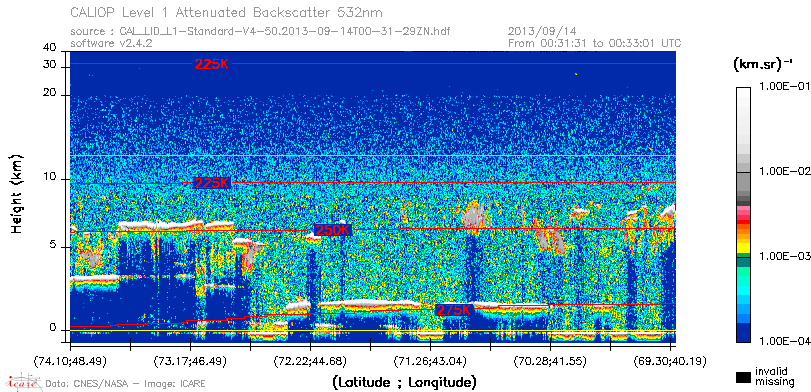Click the 'Data: CNES/NASA - Image: ICARE' credit
Viewport: 811px width, 392px height.
click(x=126, y=384)
